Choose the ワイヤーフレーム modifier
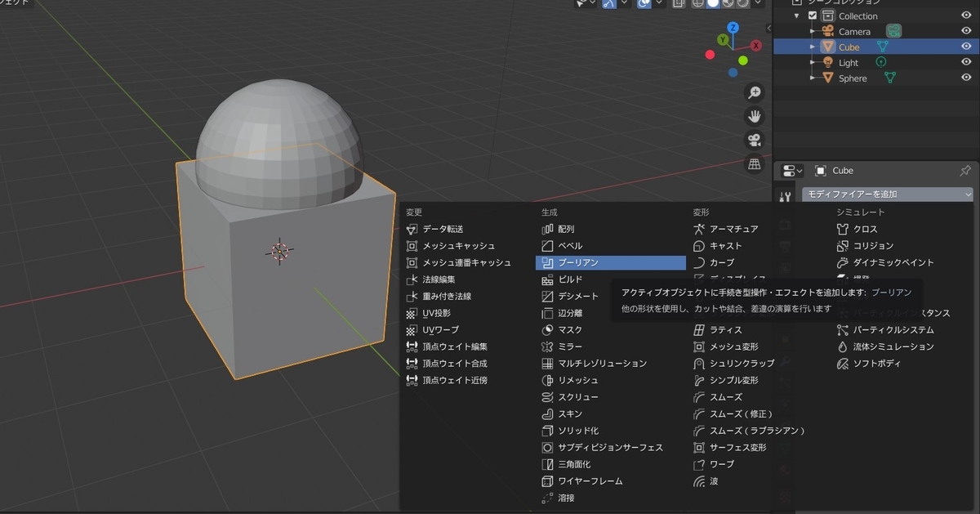 (x=611, y=480)
